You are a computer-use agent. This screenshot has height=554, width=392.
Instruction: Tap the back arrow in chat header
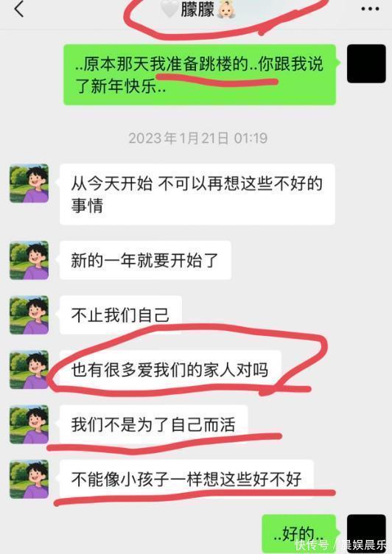tap(19, 9)
